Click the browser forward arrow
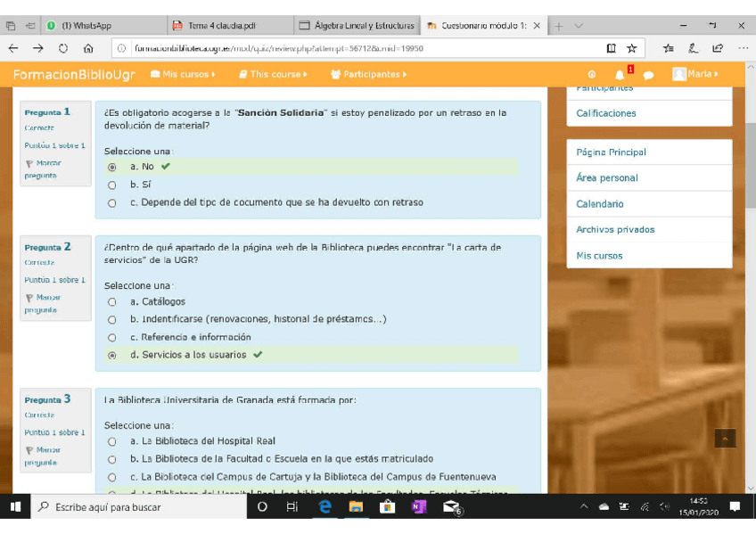The height and width of the screenshot is (534, 756). pyautogui.click(x=38, y=48)
